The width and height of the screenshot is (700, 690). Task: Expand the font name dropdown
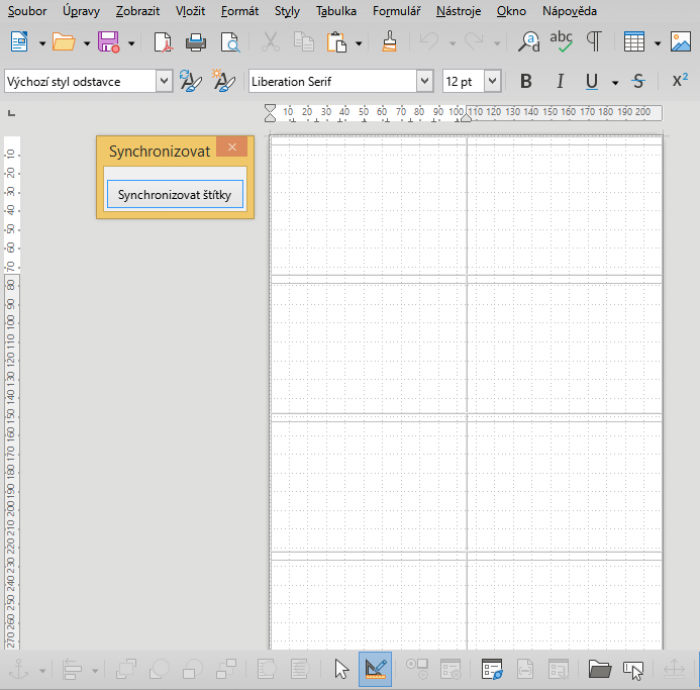425,81
